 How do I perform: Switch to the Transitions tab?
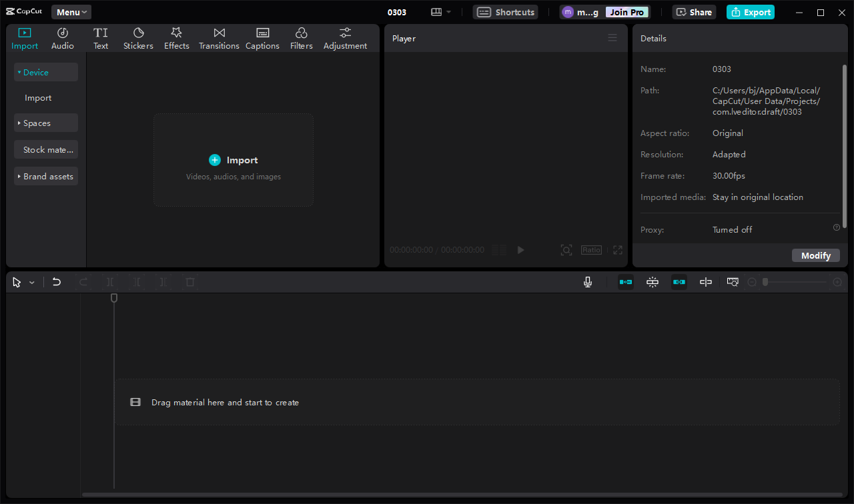[x=219, y=38]
